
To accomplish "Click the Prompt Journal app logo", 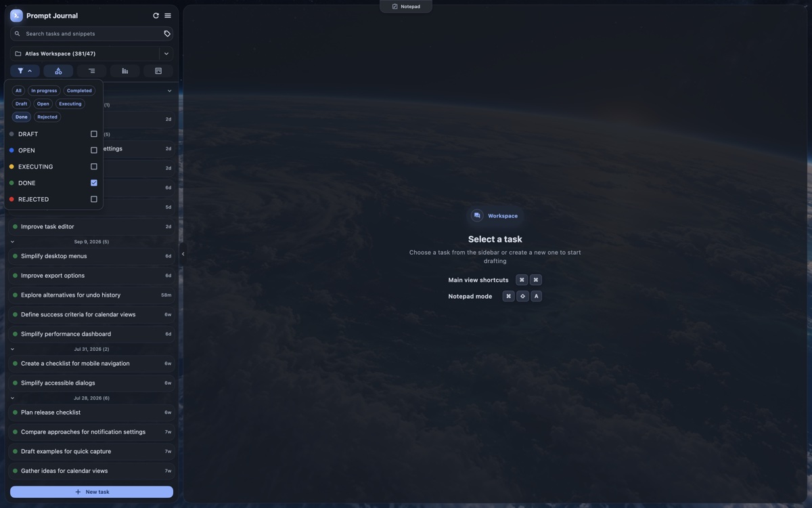I will 16,16.
